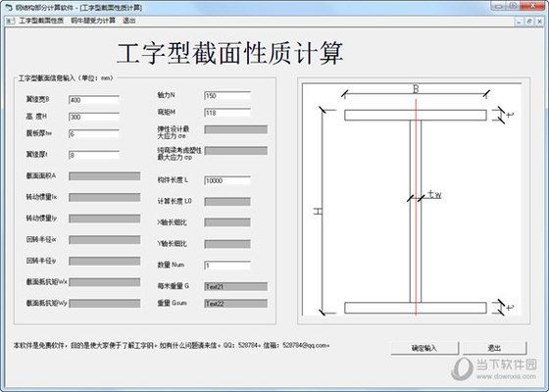This screenshot has width=549, height=392.
Task: Click the 翼缘厚t input field showing 8
Action: click(x=94, y=155)
